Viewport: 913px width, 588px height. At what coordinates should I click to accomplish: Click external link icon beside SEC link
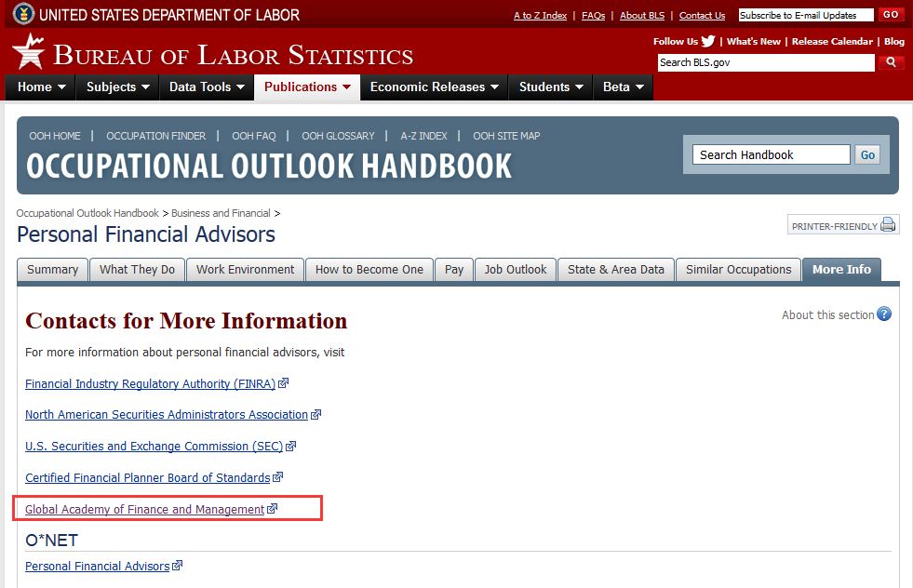pos(290,446)
